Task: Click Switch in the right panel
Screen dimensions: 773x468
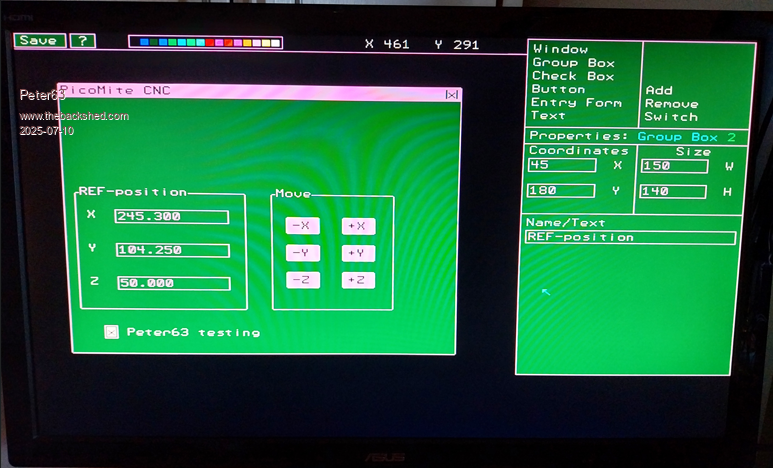Action: point(671,117)
